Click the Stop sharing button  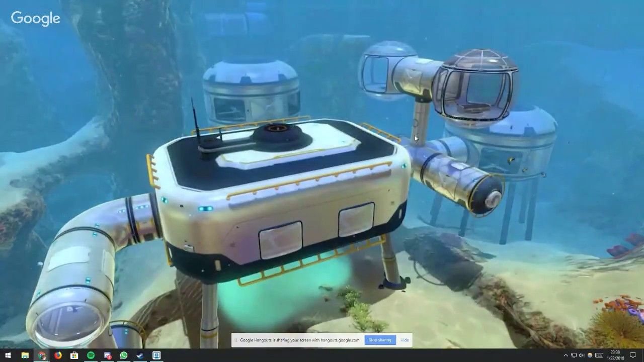pyautogui.click(x=380, y=340)
